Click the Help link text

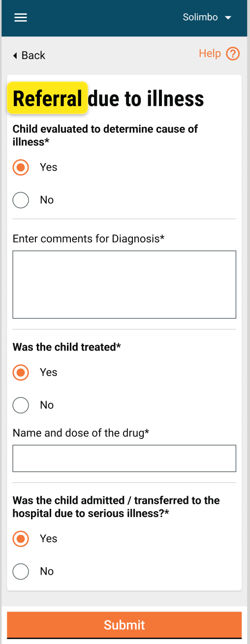[x=210, y=54]
